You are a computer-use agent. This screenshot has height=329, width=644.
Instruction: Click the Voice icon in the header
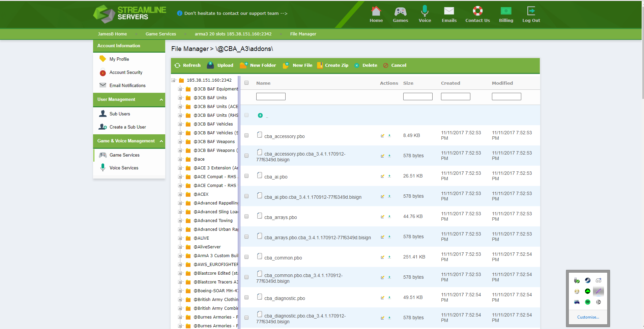[425, 14]
